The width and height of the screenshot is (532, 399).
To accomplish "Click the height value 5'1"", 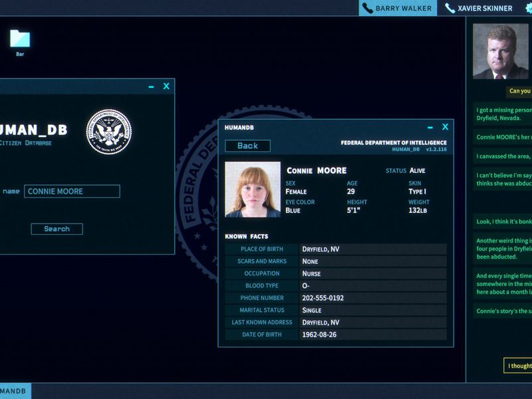I will point(353,210).
